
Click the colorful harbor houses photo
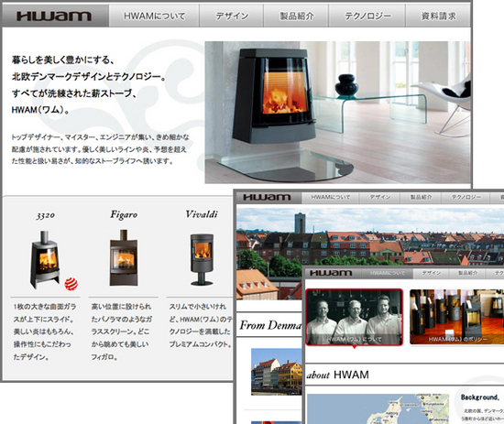pyautogui.click(x=277, y=372)
